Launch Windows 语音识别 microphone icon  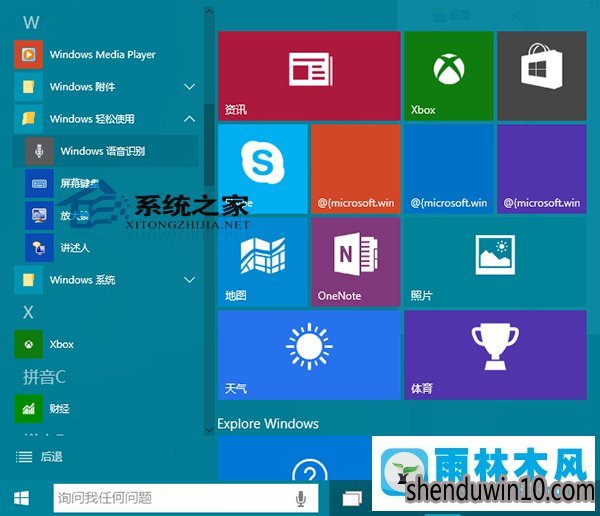click(39, 151)
